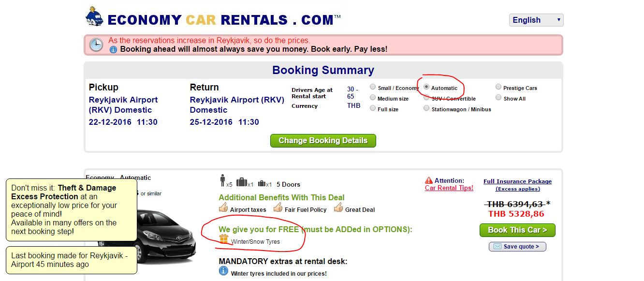
Task: Open the Car Rental Tips link
Action: tap(449, 188)
